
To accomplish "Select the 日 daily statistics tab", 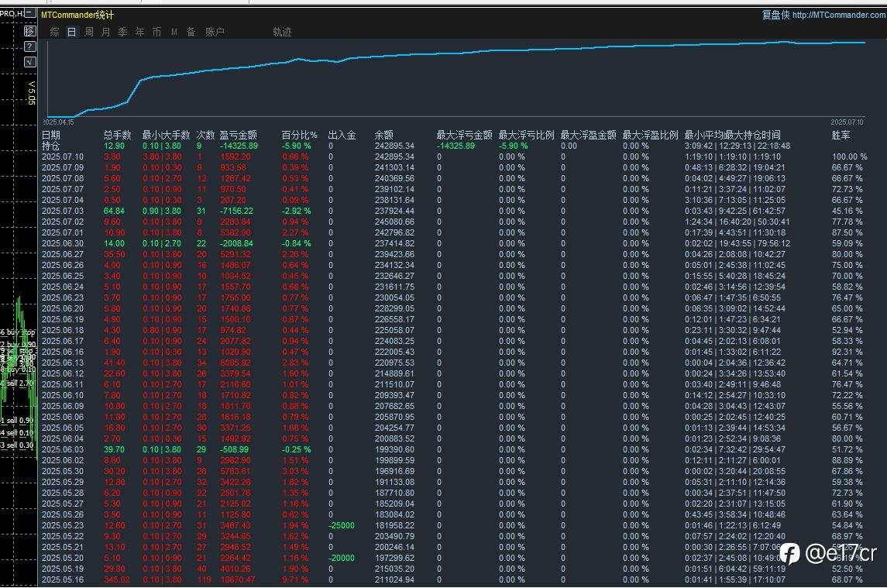I will click(72, 33).
